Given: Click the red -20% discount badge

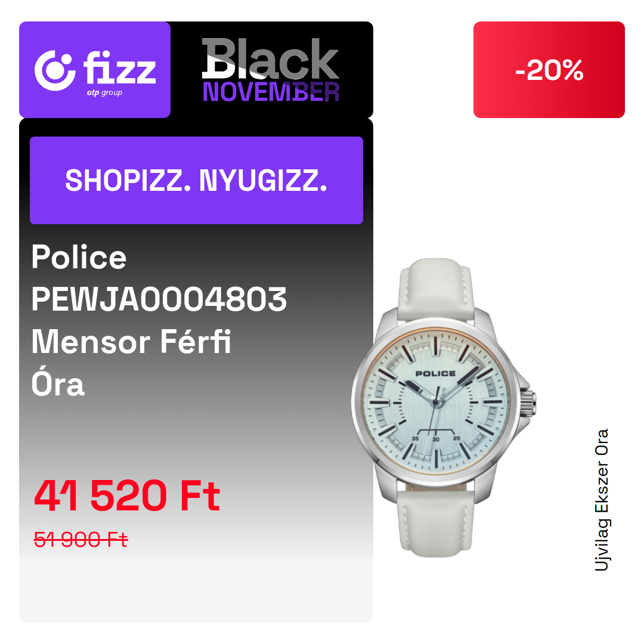Looking at the screenshot, I should tap(549, 70).
